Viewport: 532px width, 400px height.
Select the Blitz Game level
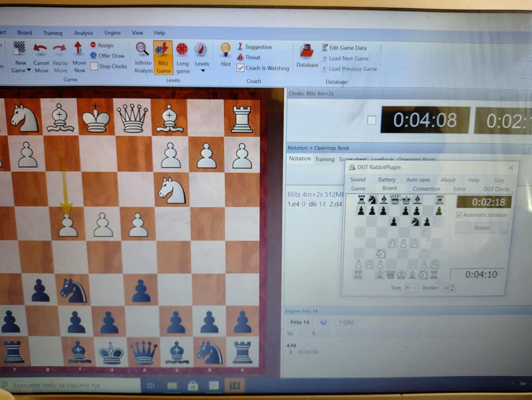click(163, 50)
